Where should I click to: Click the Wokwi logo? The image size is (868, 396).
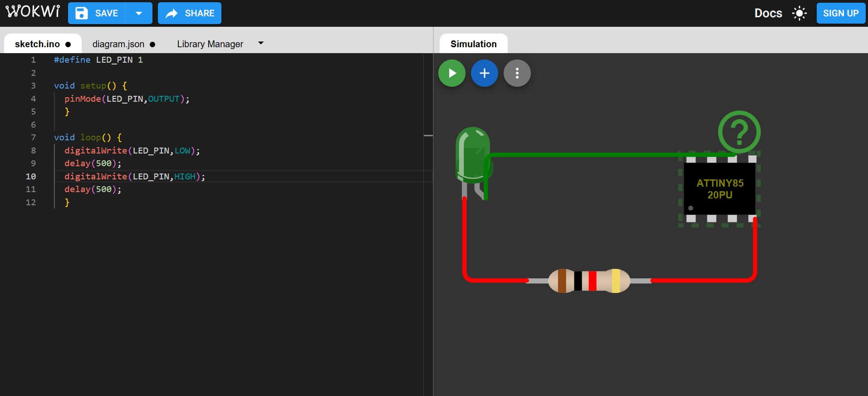point(33,12)
